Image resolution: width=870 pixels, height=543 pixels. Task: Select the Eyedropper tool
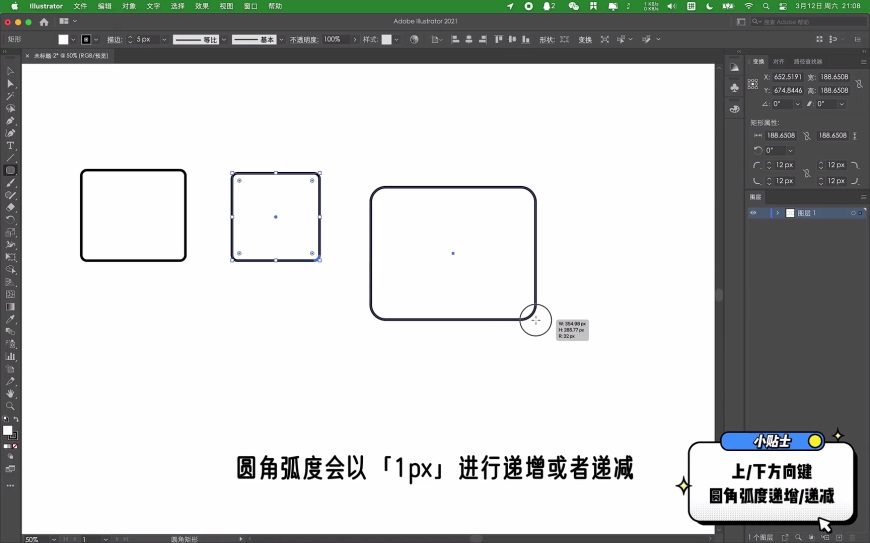pos(10,319)
